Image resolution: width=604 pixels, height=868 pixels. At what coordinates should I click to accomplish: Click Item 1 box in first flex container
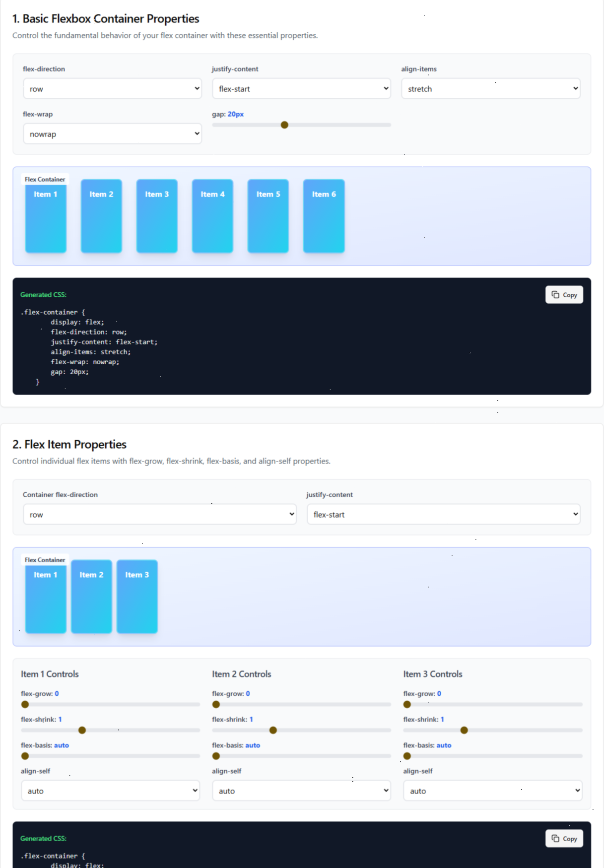pyautogui.click(x=46, y=216)
